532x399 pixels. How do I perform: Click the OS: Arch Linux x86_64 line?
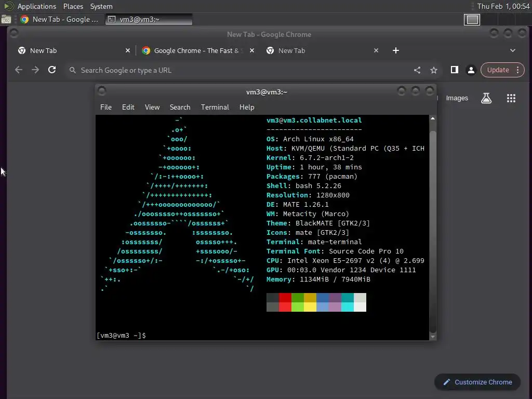[310, 139]
